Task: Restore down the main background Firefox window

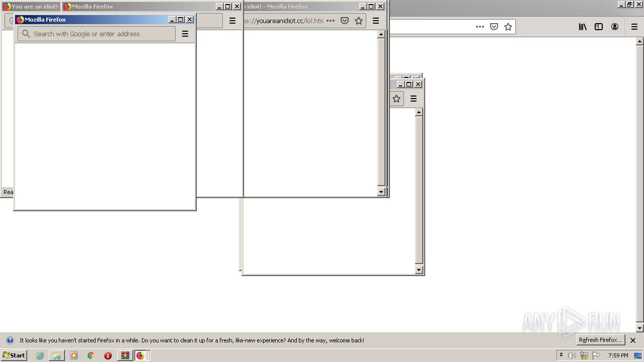Action: [x=629, y=4]
